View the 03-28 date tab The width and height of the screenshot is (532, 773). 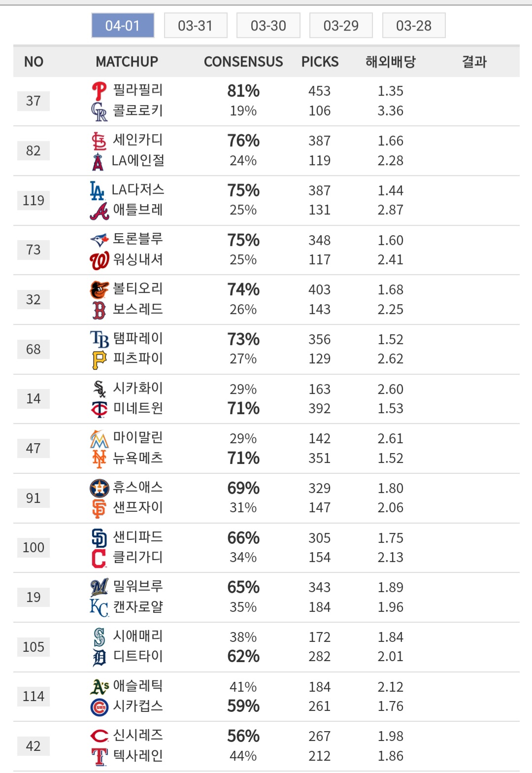coord(414,26)
